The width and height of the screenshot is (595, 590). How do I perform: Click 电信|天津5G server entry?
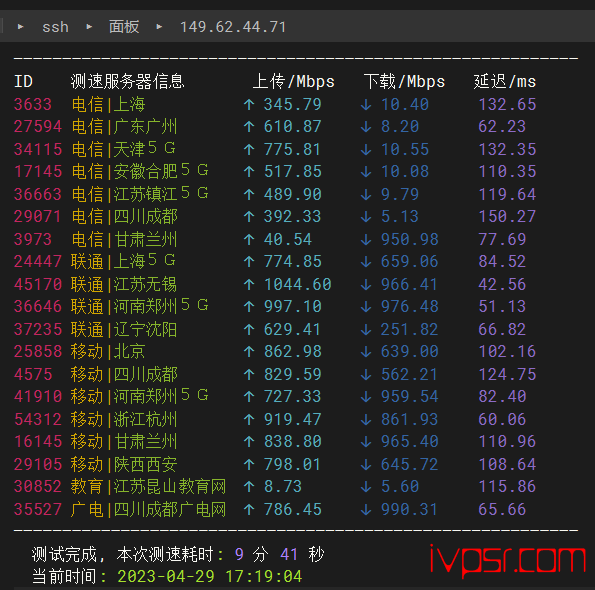124,149
